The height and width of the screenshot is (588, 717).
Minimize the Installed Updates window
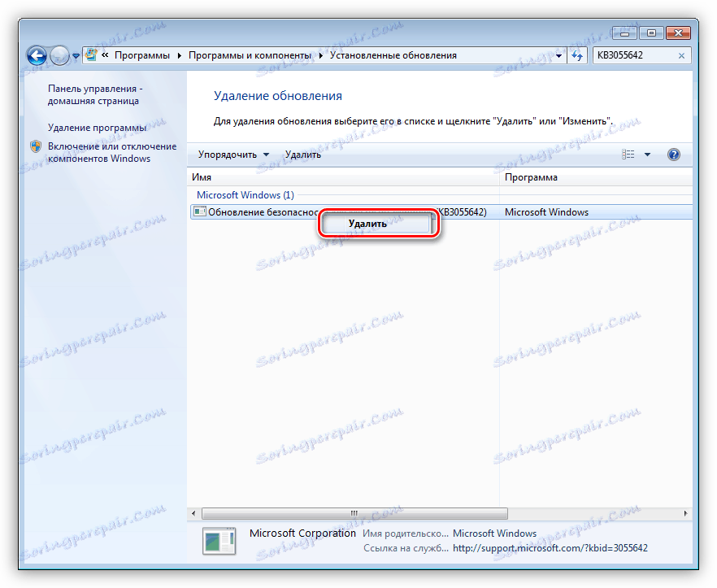coord(624,33)
